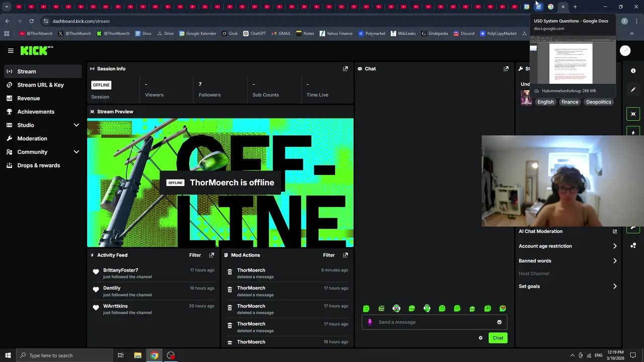The width and height of the screenshot is (644, 362).
Task: Go back using browser back arrow
Action: pos(7,21)
